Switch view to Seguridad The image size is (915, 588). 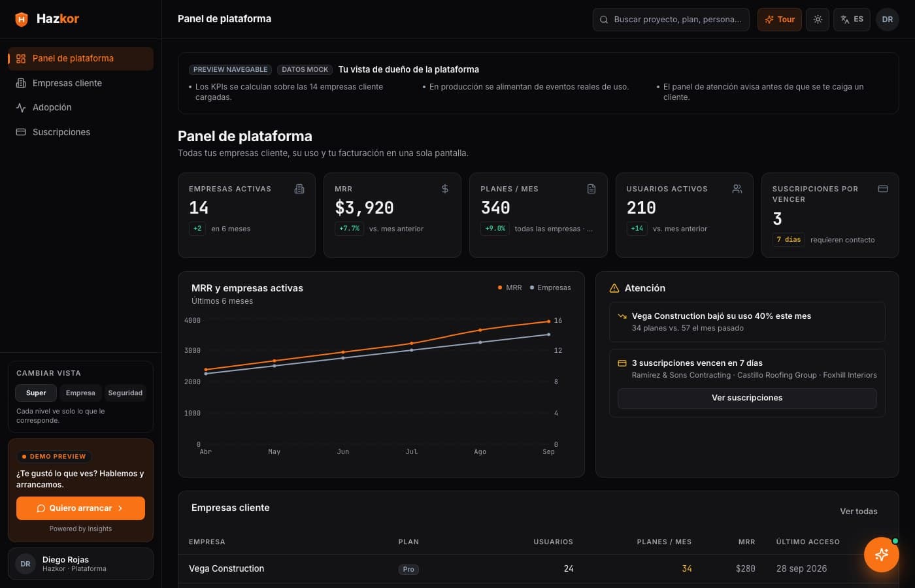pos(125,393)
